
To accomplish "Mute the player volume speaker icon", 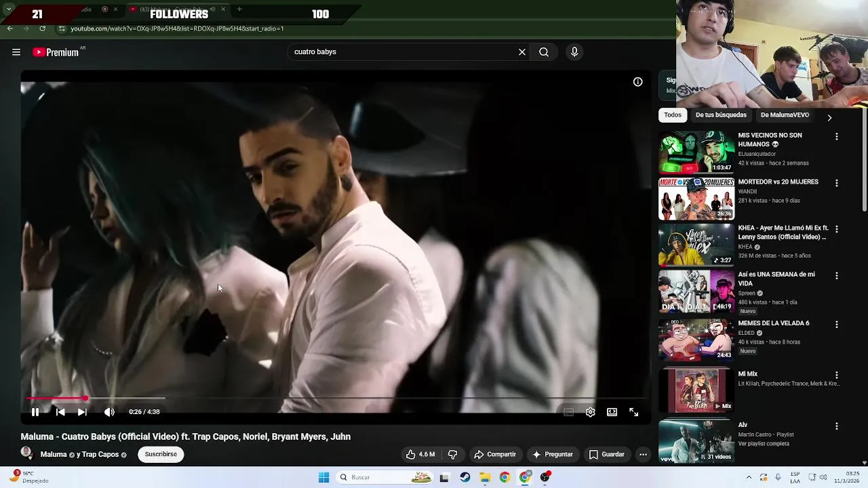I will tap(109, 412).
